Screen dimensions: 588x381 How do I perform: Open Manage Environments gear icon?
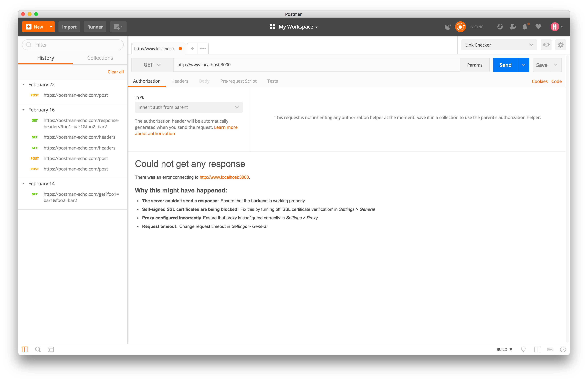coord(560,45)
